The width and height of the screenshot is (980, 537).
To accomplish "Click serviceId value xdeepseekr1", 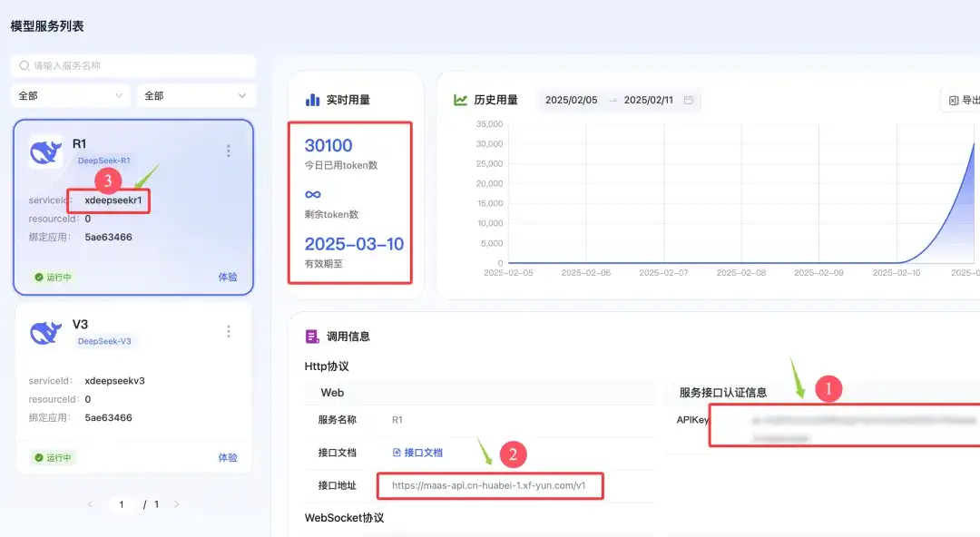I will coord(113,200).
